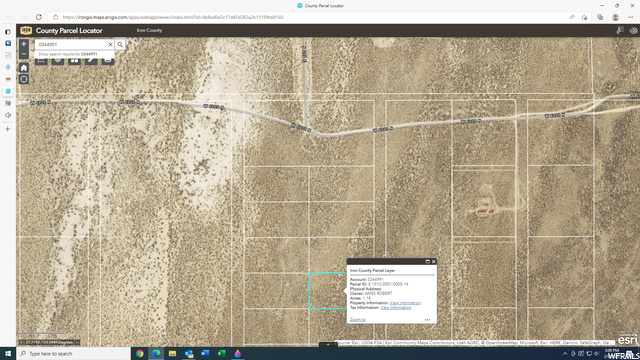Open the active teal sidebar tab icon

(x=8, y=91)
